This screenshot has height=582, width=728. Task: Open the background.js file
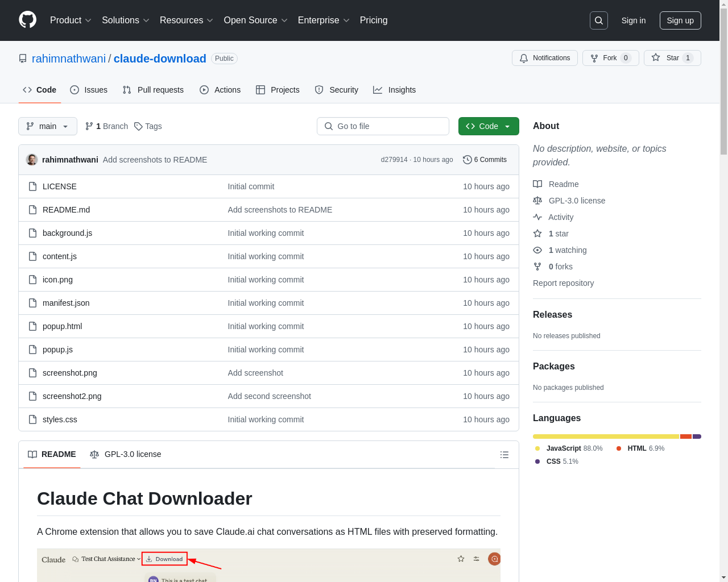67,233
